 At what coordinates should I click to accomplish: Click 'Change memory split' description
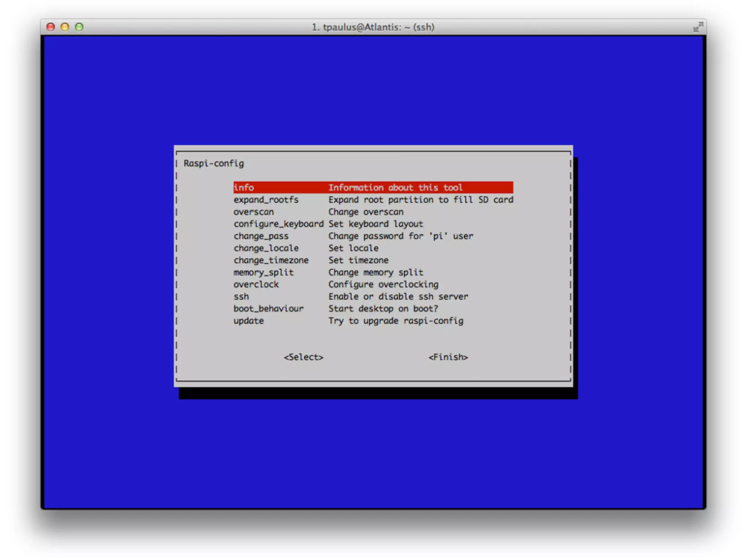(x=376, y=272)
